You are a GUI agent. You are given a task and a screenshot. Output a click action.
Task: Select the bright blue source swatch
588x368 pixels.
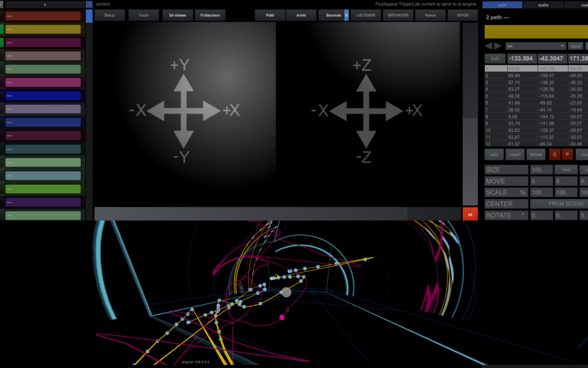(x=43, y=96)
